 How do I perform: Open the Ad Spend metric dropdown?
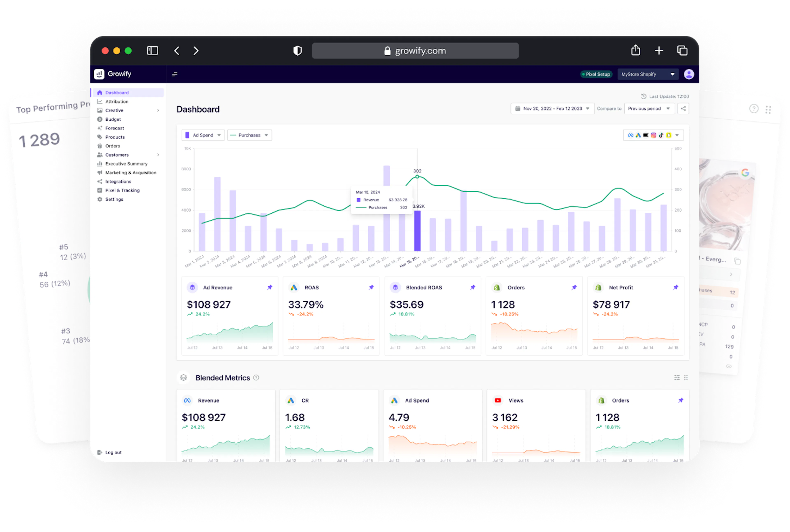pos(203,135)
